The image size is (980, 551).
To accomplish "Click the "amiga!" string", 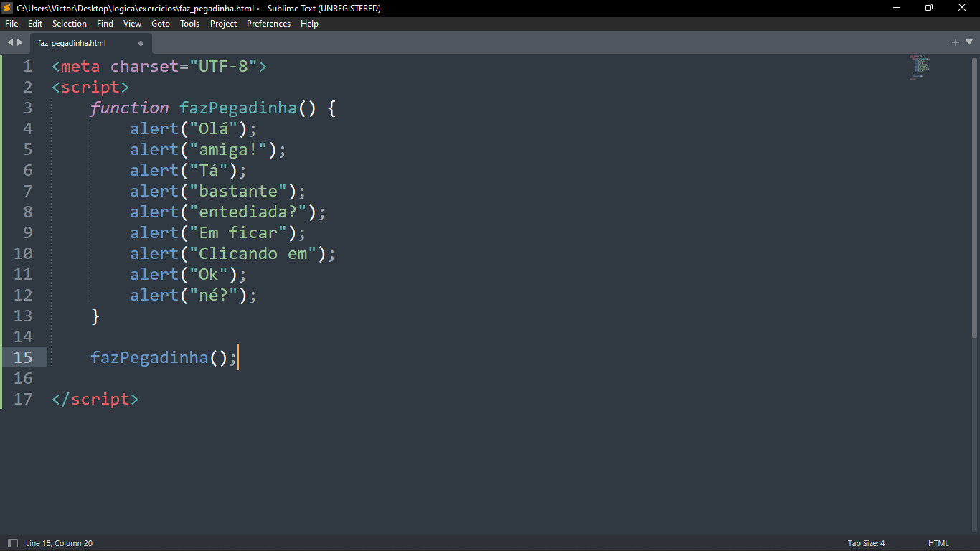I will [228, 150].
